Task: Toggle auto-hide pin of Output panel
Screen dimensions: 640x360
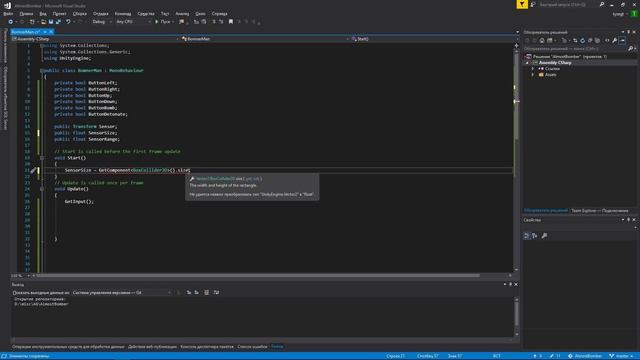Action: (510, 284)
